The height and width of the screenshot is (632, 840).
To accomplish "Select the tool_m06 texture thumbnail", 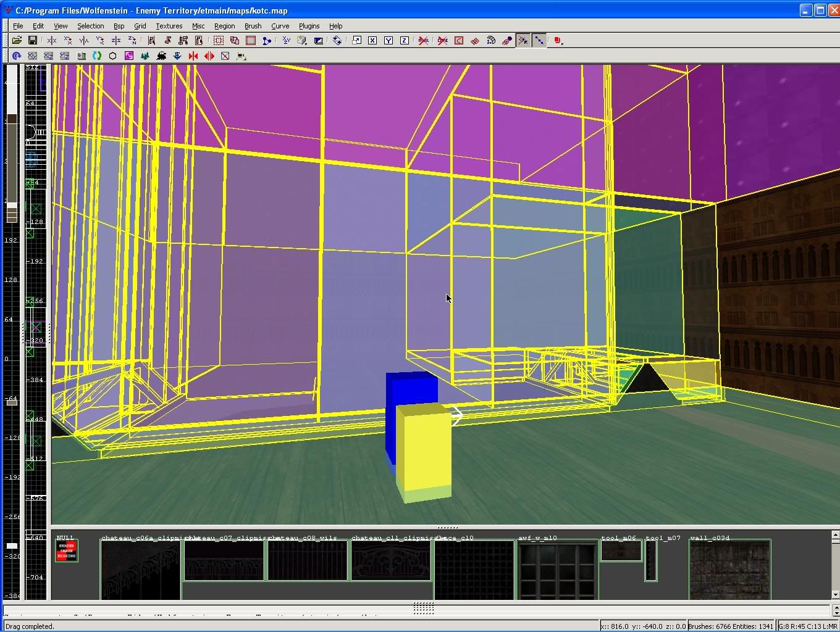I will (621, 551).
